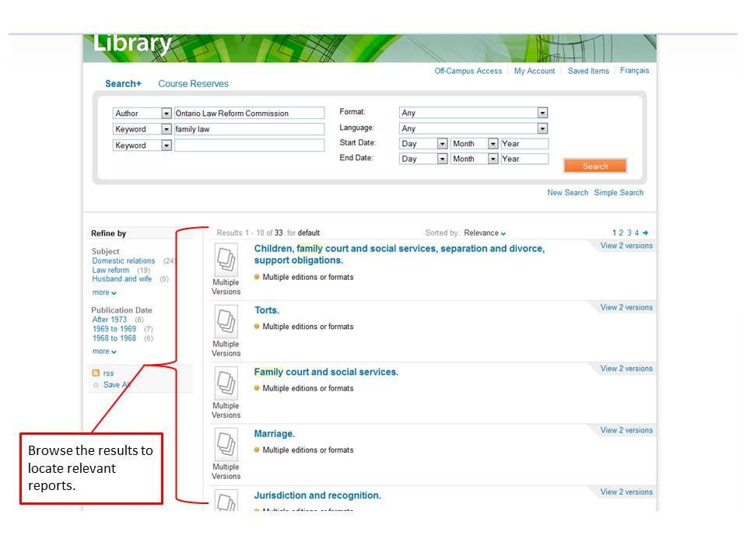Click the End Date Year field
The image size is (747, 560).
click(x=524, y=159)
